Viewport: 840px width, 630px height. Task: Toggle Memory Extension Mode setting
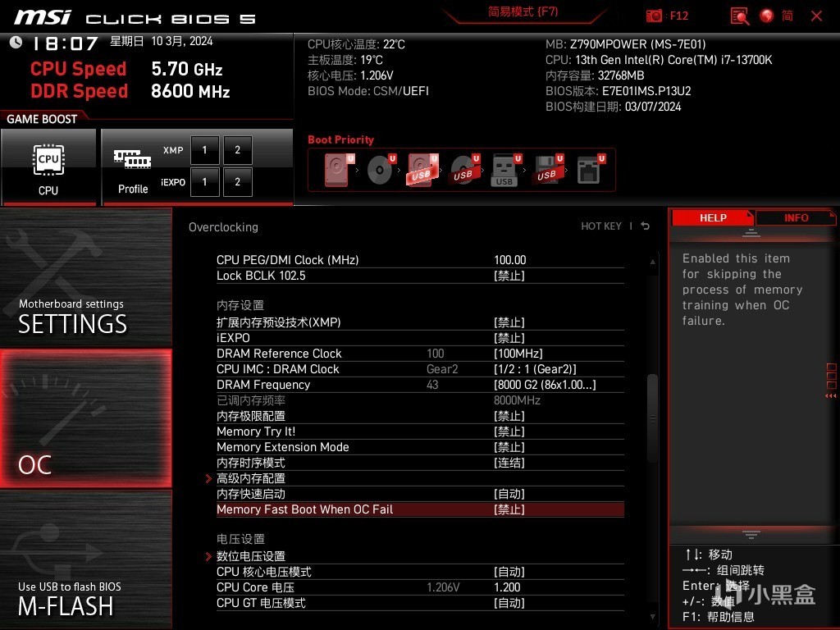pyautogui.click(x=420, y=447)
